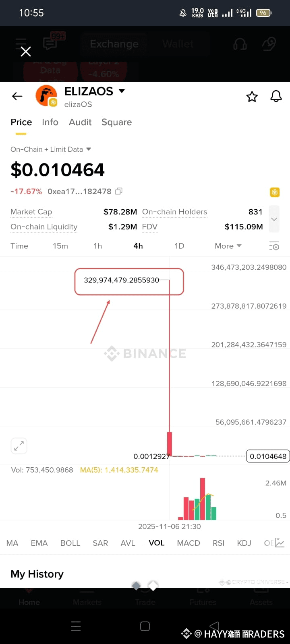Toggle VOL indicator

click(x=157, y=543)
